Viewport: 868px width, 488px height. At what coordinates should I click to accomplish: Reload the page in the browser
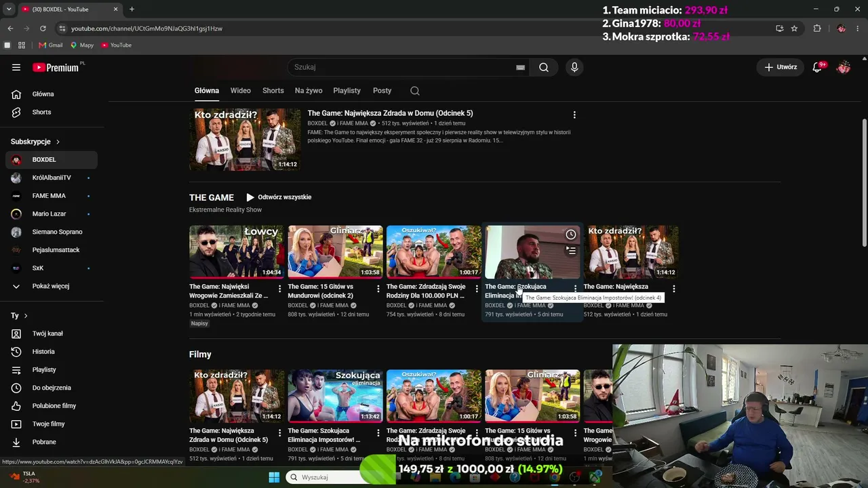pos(43,28)
